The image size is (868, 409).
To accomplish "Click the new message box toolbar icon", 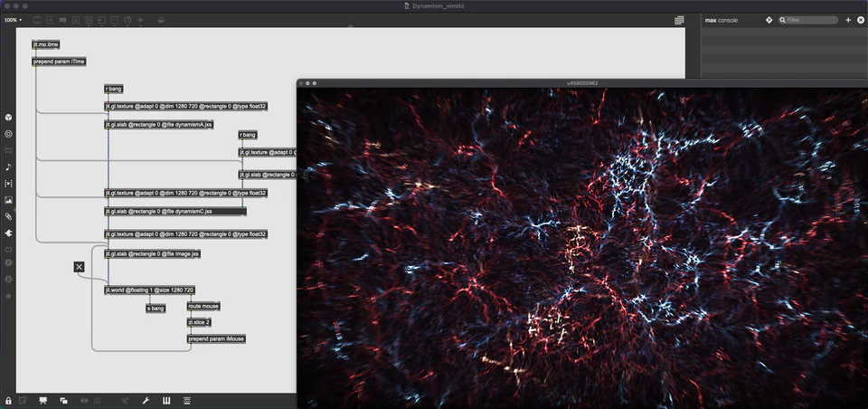I will (50, 20).
